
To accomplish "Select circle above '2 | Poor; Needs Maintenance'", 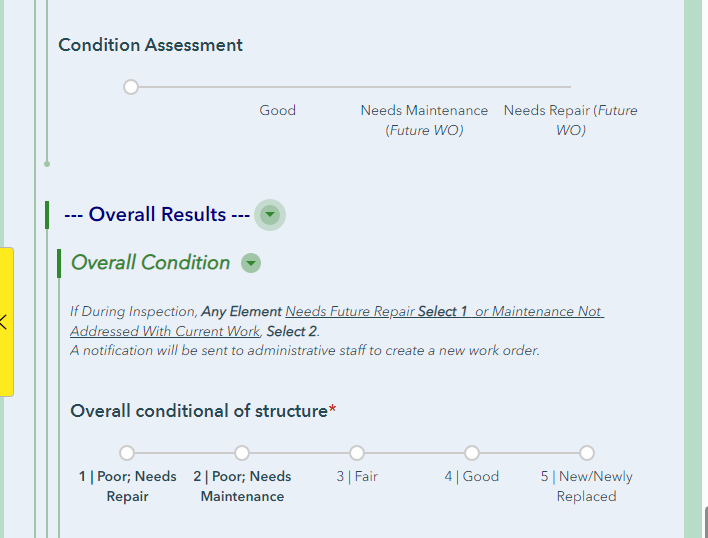I will tap(242, 453).
